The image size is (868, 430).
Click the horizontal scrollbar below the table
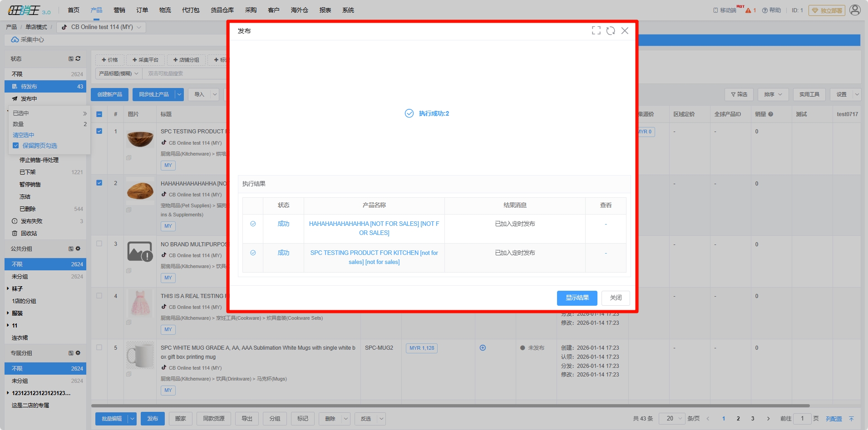pyautogui.click(x=449, y=406)
